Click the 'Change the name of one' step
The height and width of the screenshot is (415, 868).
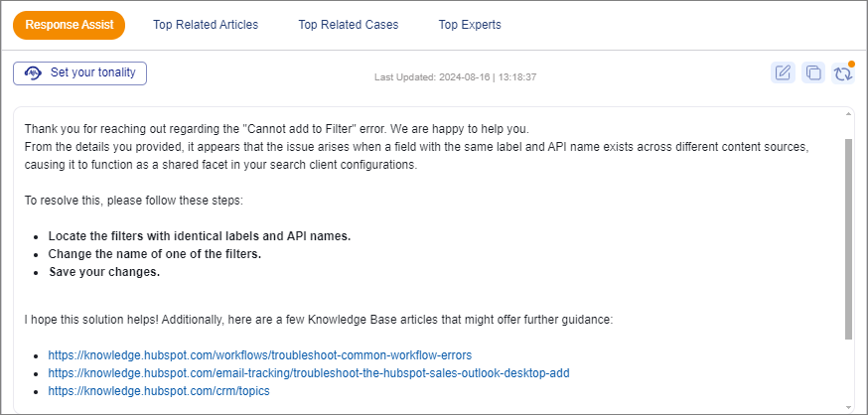[x=154, y=254]
